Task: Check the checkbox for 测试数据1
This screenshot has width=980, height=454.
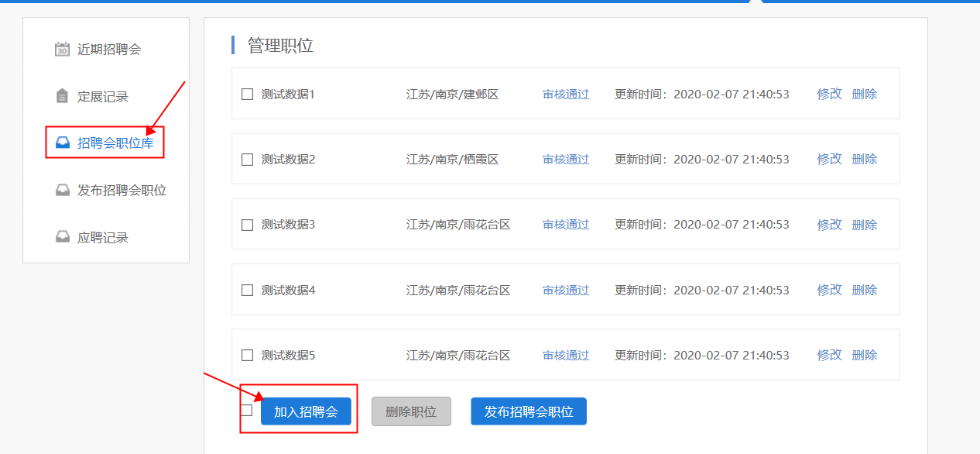Action: coord(247,94)
